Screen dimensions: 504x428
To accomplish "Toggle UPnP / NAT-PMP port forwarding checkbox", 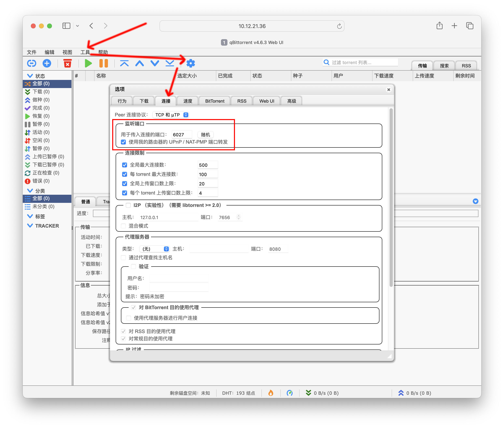I will 124,142.
